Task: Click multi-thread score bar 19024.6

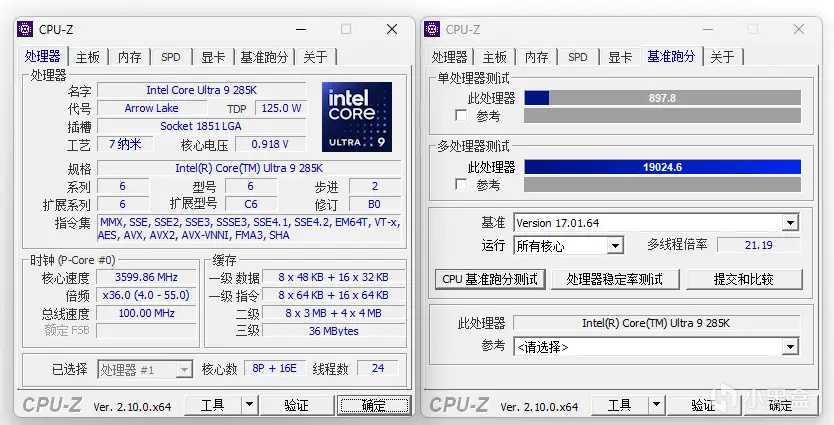Action: [662, 167]
